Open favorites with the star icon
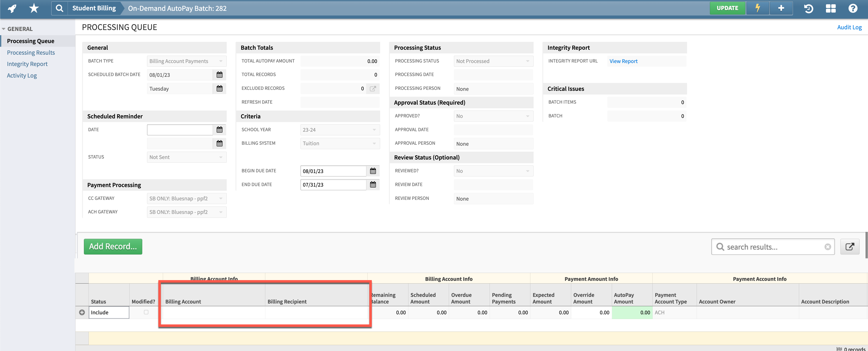The width and height of the screenshot is (868, 351). (x=34, y=8)
